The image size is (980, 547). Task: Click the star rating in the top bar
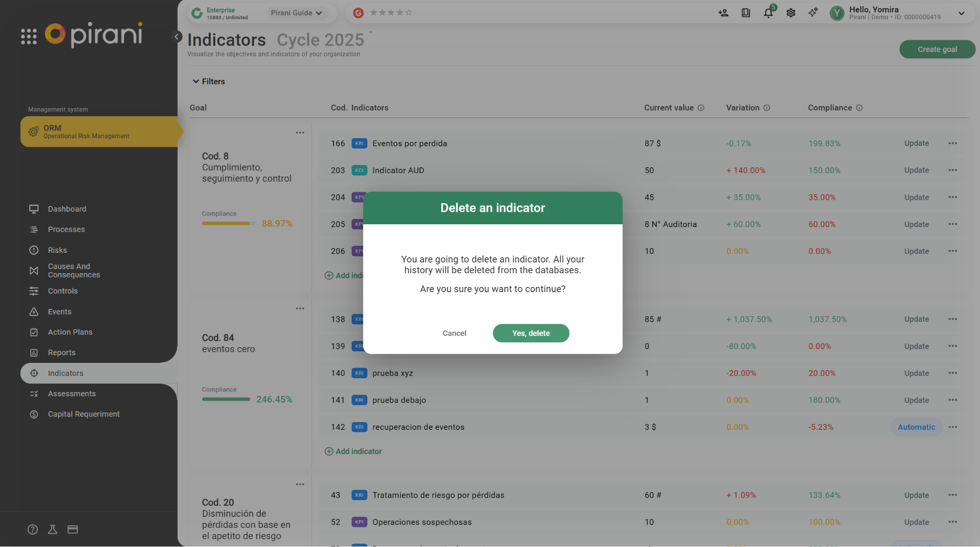click(390, 13)
